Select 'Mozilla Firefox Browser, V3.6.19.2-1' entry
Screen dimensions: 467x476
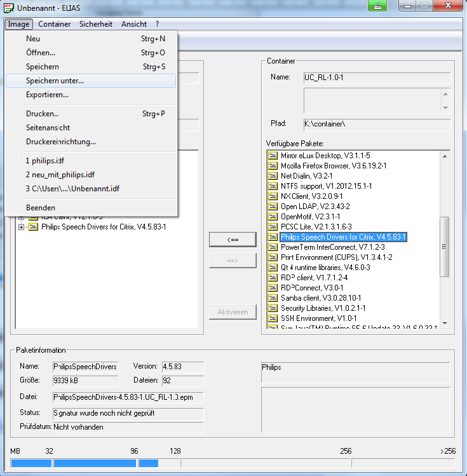(x=334, y=166)
